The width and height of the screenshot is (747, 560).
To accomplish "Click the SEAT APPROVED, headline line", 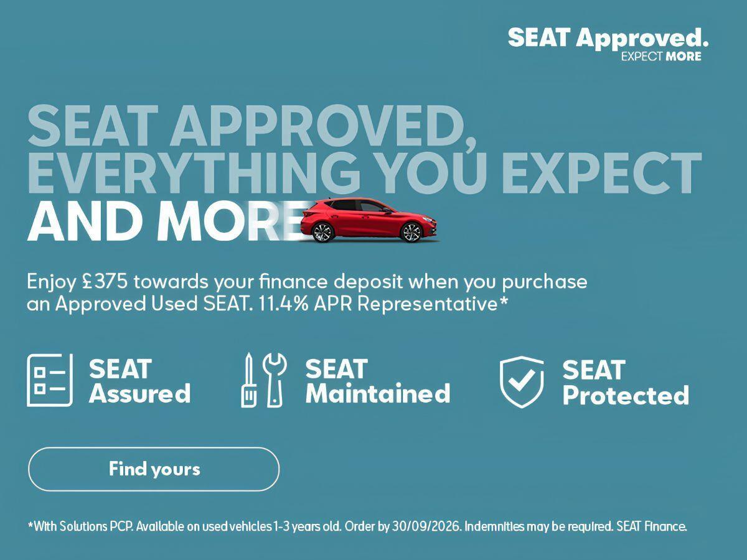I will (x=252, y=125).
